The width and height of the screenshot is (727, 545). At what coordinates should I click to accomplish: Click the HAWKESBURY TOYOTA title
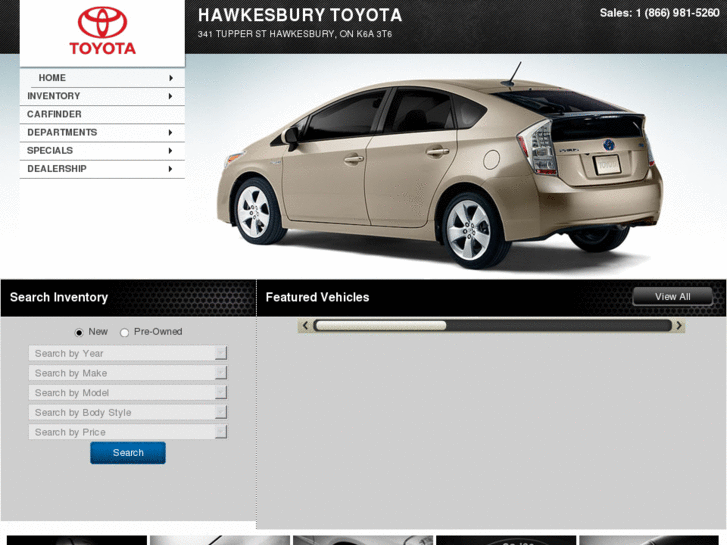pyautogui.click(x=300, y=15)
